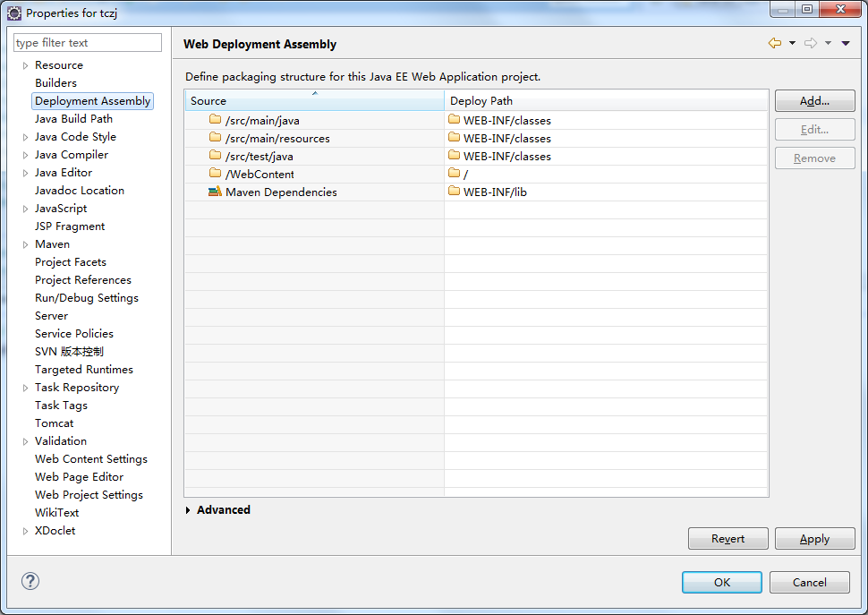Maximize the Properties dialog window
This screenshot has width=868, height=615.
click(x=807, y=10)
